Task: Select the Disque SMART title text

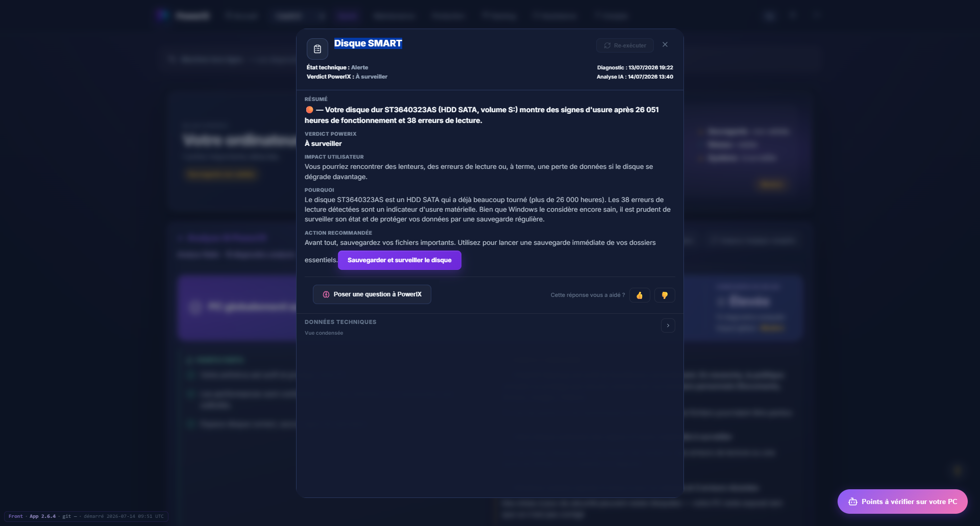Action: [x=368, y=43]
